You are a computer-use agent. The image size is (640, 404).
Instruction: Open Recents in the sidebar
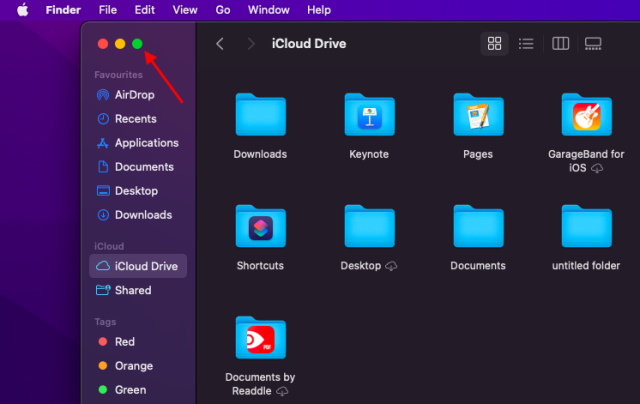pyautogui.click(x=135, y=119)
